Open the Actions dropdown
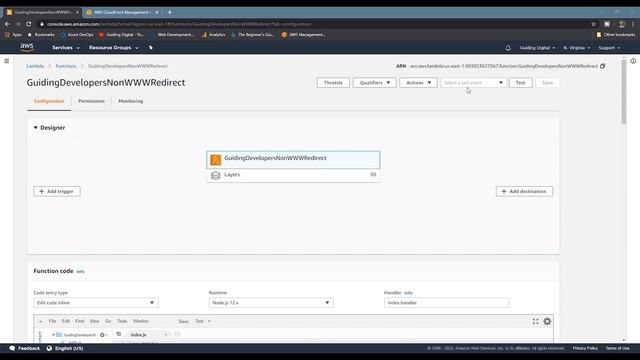The height and width of the screenshot is (360, 640). click(x=418, y=82)
